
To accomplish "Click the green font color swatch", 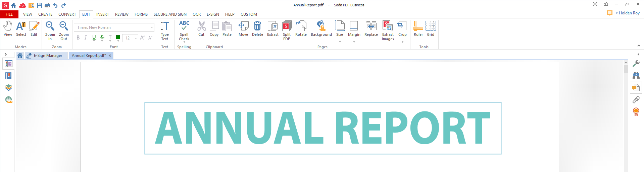I will 118,37.
